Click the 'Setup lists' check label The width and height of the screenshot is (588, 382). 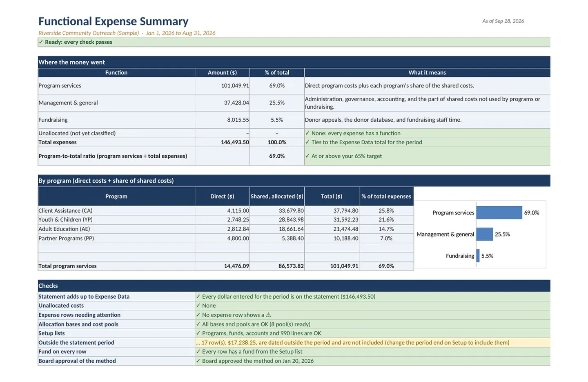pyautogui.click(x=51, y=333)
